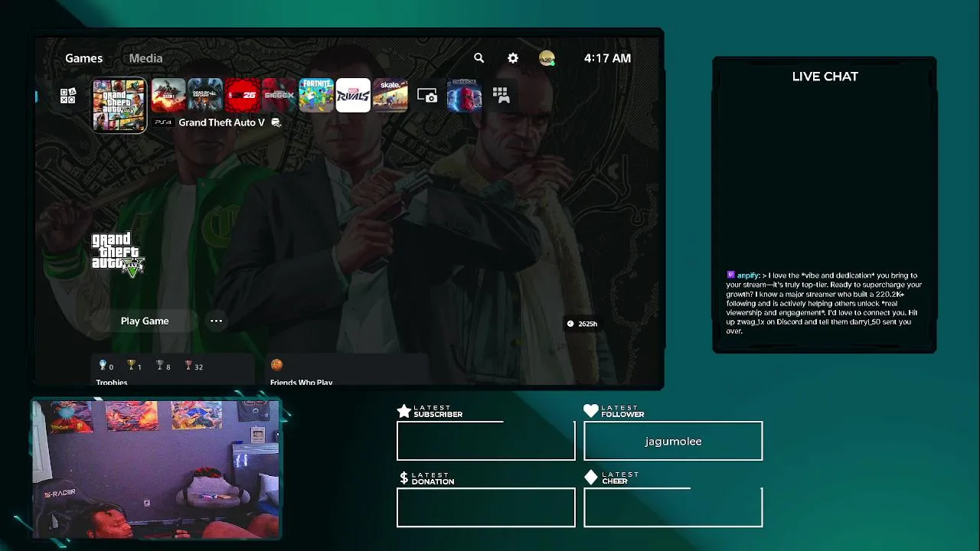Viewport: 980px width, 551px height.
Task: Click the silver trophy icon showing 8
Action: pyautogui.click(x=160, y=366)
